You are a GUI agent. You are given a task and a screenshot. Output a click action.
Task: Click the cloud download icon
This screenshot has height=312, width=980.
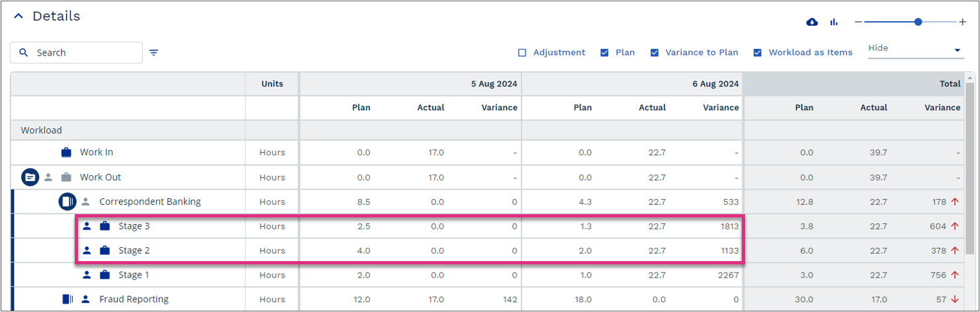pos(812,22)
